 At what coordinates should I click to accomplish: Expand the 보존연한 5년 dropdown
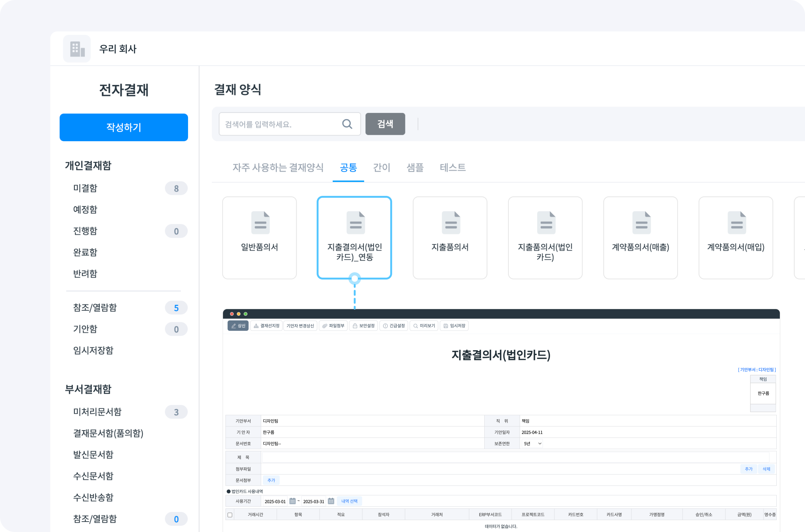coord(532,443)
